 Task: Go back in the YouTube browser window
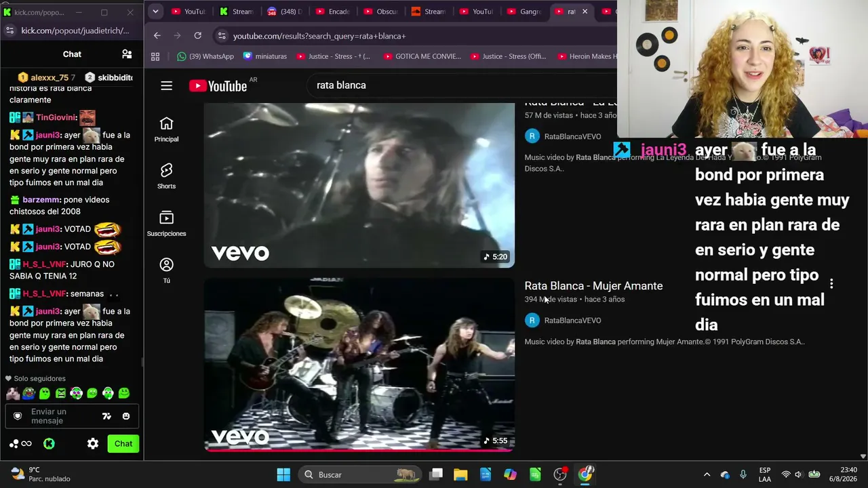pyautogui.click(x=157, y=36)
